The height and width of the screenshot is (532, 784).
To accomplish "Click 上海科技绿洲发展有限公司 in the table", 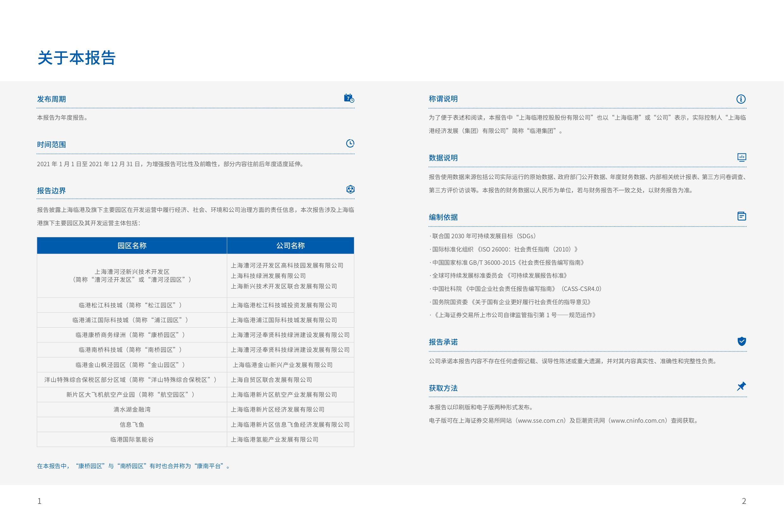I will click(x=268, y=276).
